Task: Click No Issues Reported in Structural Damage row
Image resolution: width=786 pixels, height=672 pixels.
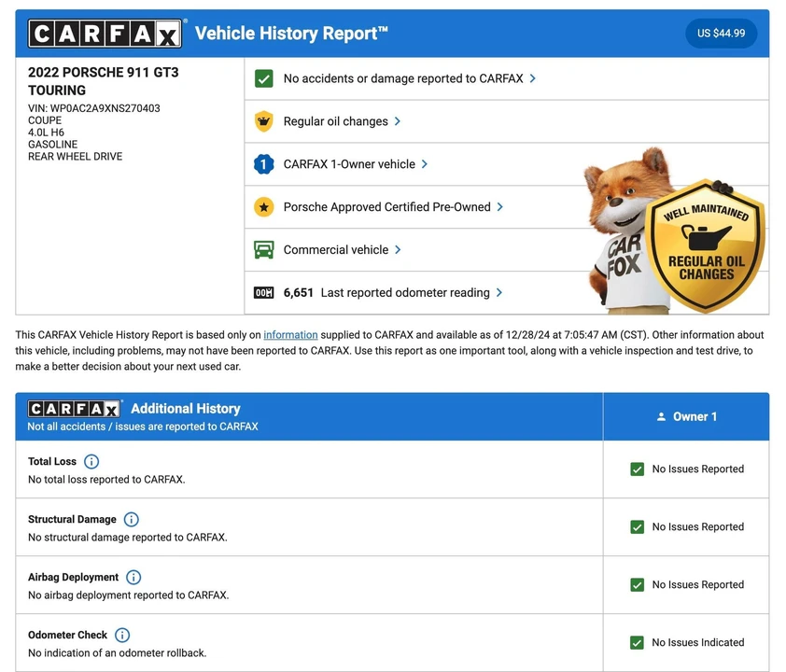Action: [697, 527]
